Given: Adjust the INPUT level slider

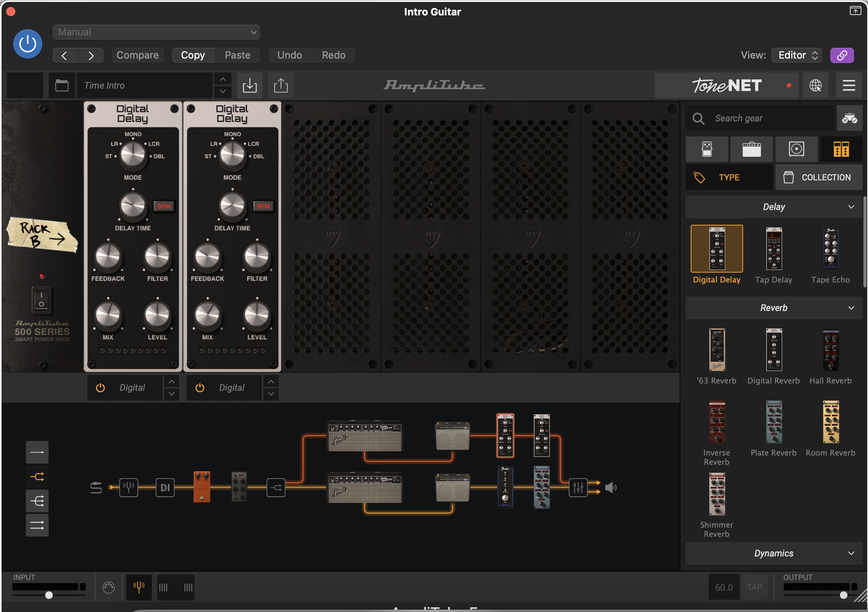Looking at the screenshot, I should 49,595.
